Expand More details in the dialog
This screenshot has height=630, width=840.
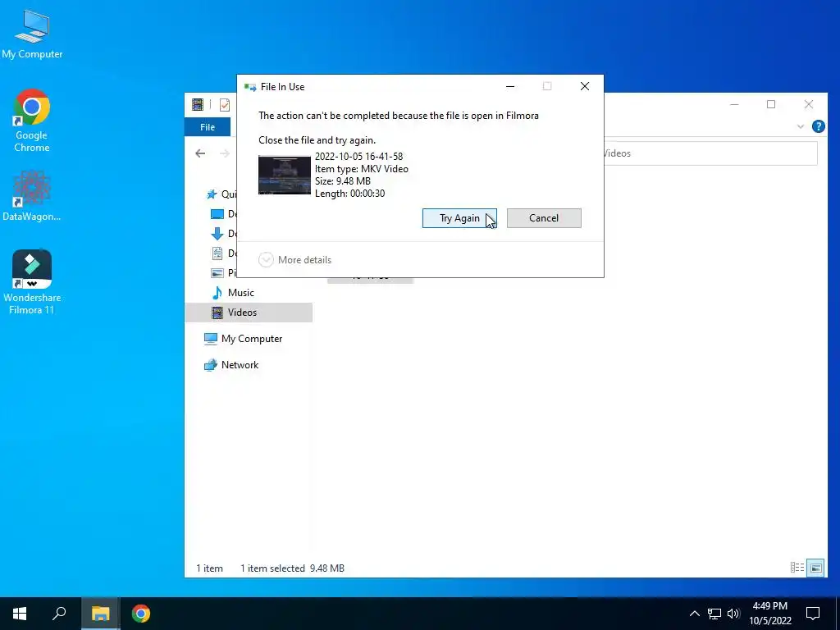295,260
